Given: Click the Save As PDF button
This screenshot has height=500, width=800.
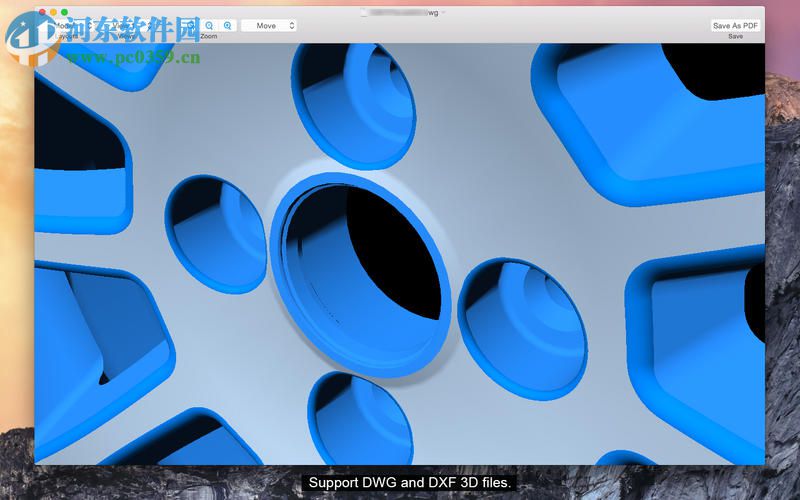Looking at the screenshot, I should [x=735, y=26].
